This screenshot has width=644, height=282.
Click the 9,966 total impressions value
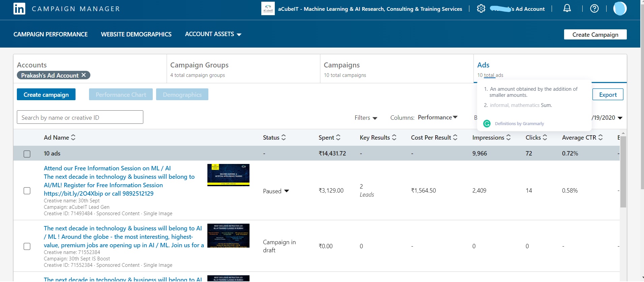(x=479, y=153)
